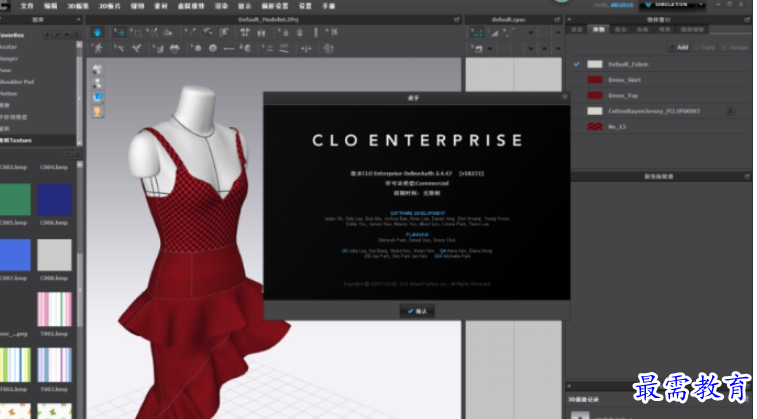Click the SIMULATION mode button

667,5
